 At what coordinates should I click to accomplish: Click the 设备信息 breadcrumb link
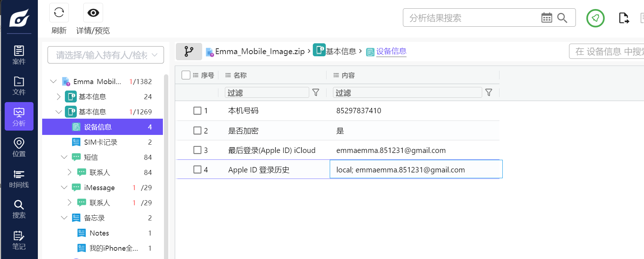[391, 52]
